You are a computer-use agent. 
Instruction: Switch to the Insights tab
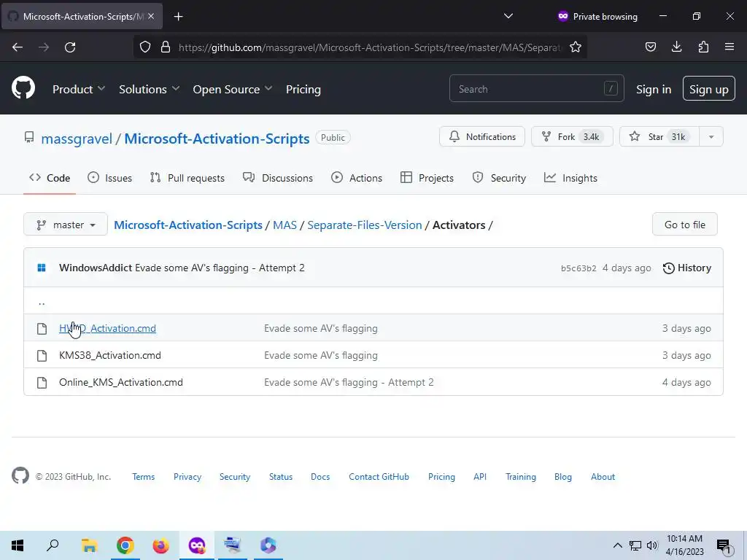pyautogui.click(x=570, y=178)
